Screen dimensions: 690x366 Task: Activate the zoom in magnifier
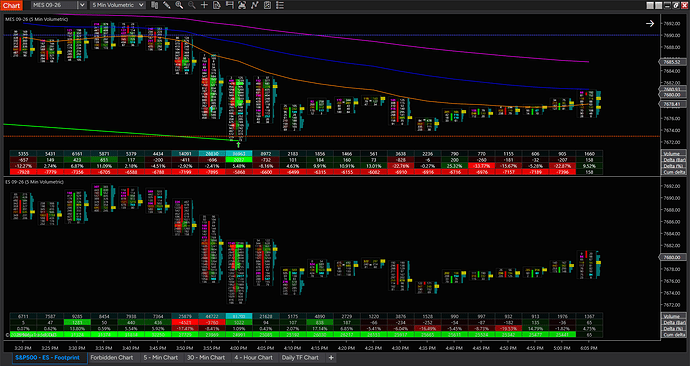point(179,5)
